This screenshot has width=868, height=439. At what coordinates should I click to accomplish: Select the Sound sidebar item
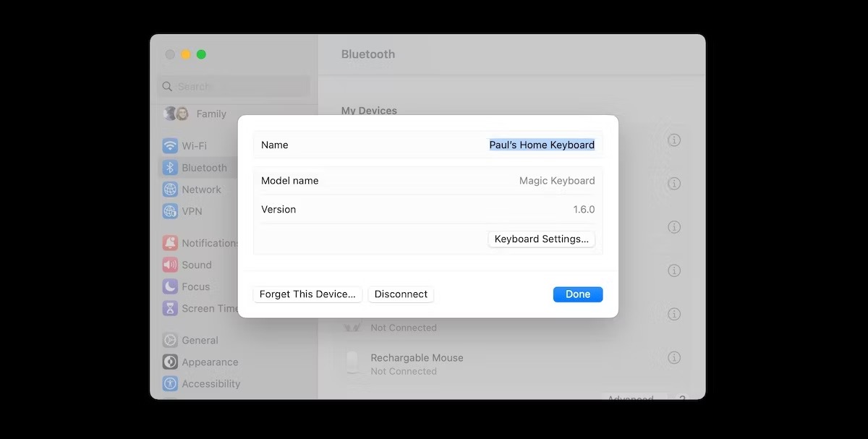point(187,265)
